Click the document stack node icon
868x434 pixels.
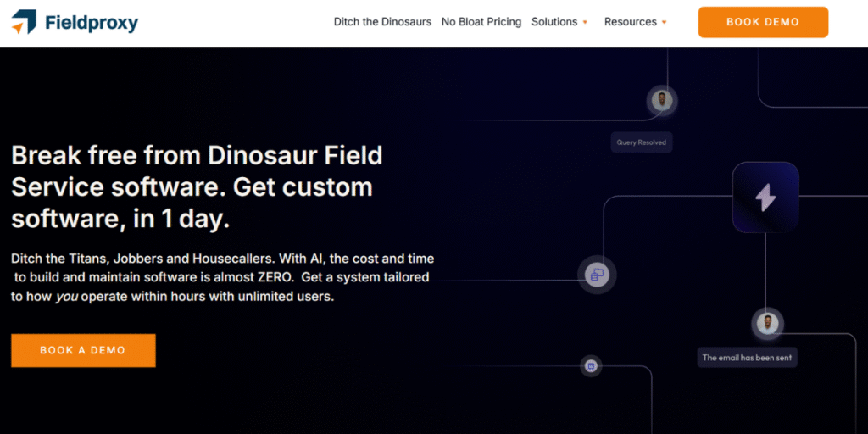[597, 274]
